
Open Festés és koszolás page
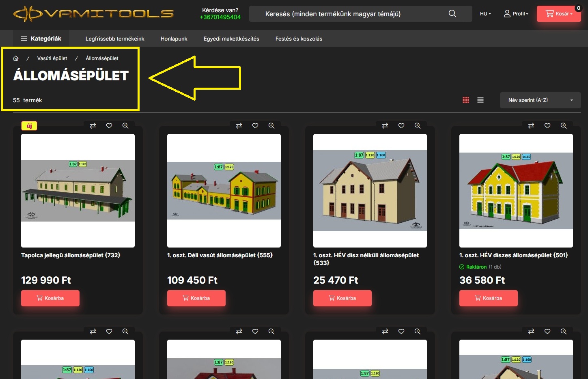tap(299, 39)
